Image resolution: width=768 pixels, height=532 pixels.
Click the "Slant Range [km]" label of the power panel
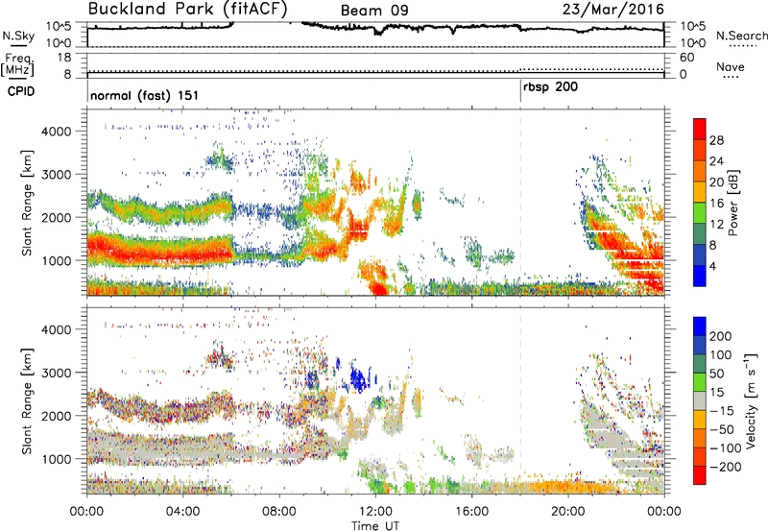pos(27,203)
